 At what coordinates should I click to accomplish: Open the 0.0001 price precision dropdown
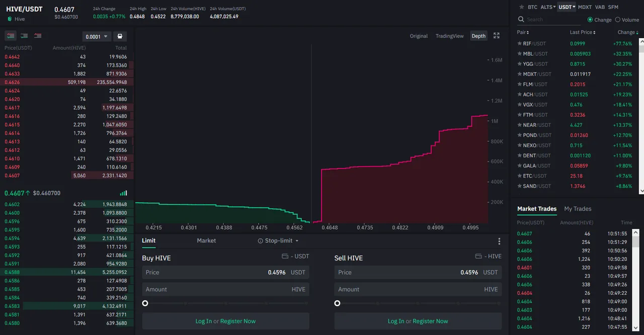click(97, 37)
